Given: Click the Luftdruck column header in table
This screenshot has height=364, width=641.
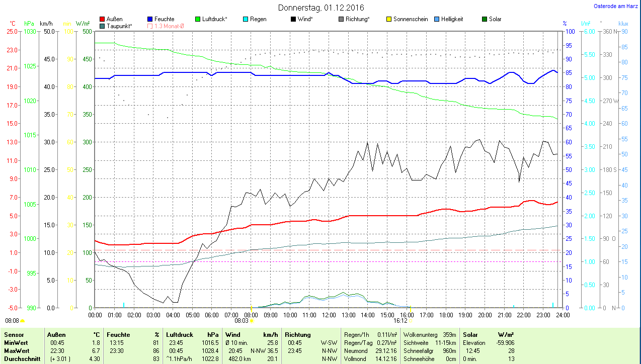Looking at the screenshot, I should pyautogui.click(x=179, y=334).
